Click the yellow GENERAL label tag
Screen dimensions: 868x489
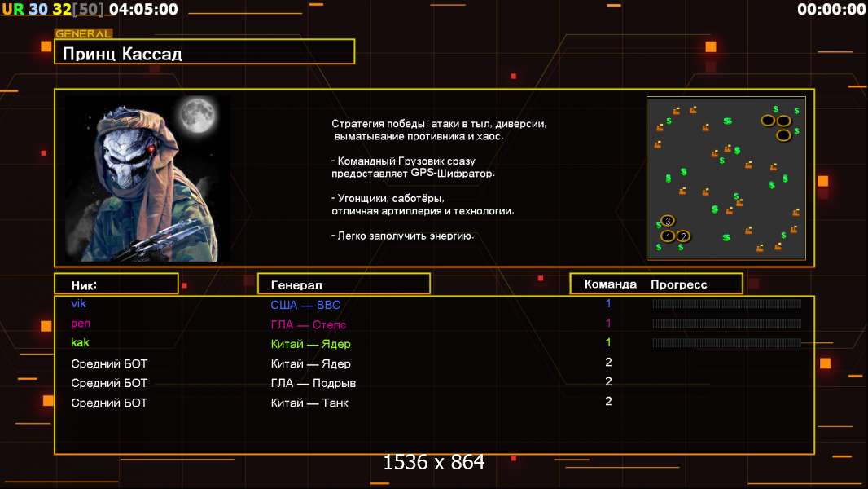(83, 33)
